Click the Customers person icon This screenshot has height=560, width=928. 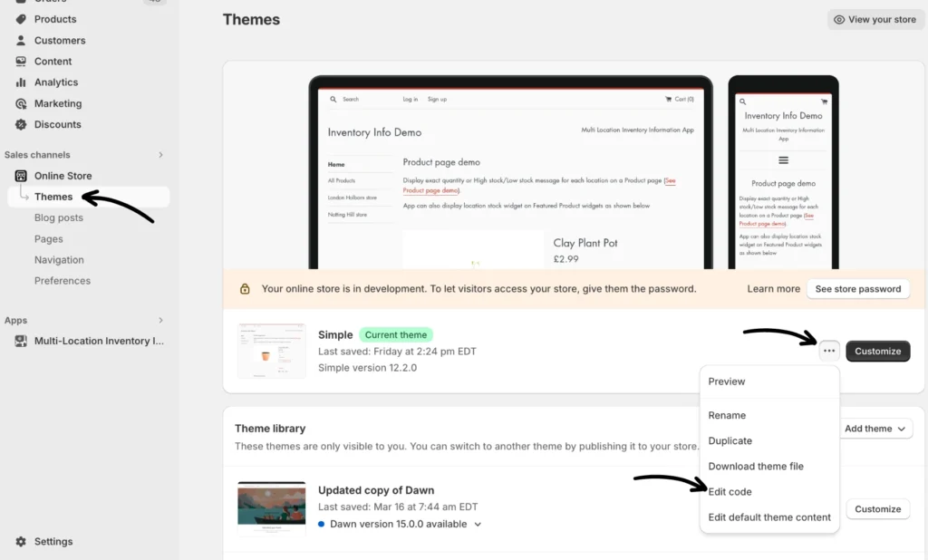pos(21,41)
